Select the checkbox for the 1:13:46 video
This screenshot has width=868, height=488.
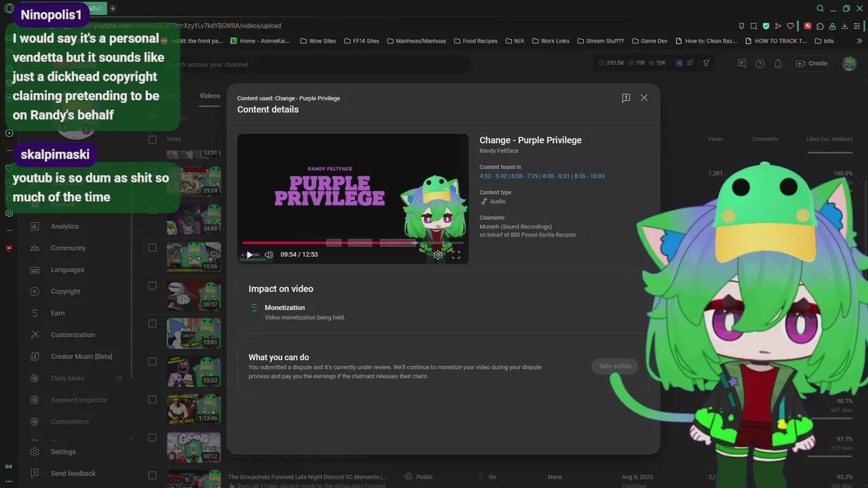pos(152,400)
